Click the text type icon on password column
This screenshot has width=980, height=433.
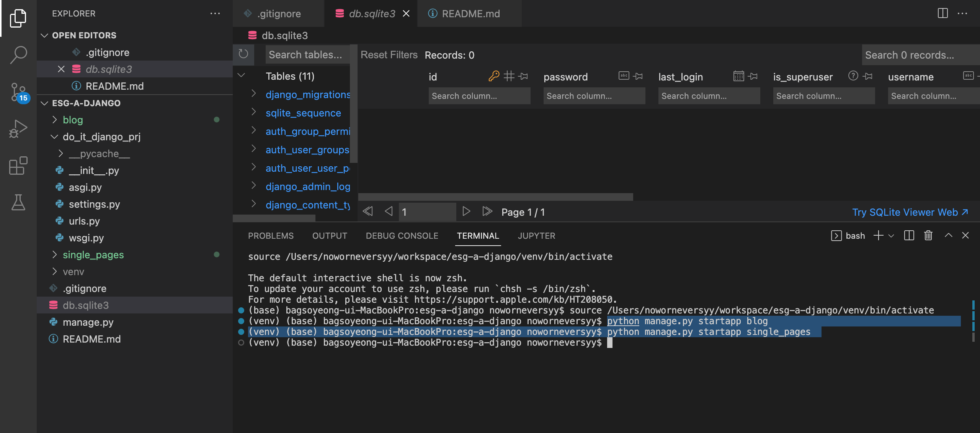point(624,76)
